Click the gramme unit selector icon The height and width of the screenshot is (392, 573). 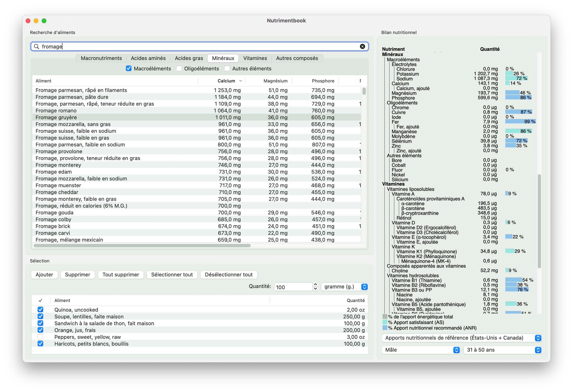click(x=366, y=287)
